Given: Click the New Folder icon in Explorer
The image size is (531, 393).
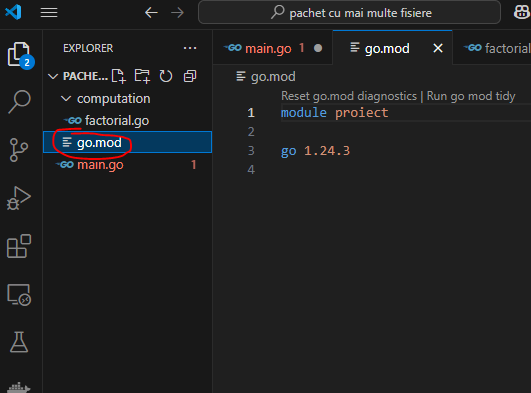Looking at the screenshot, I should tap(142, 76).
